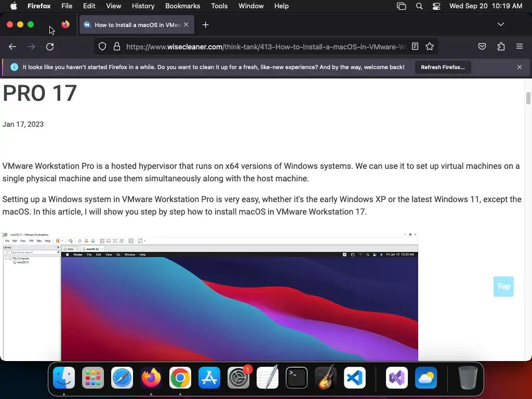Open the weather cloud app in dock
Image resolution: width=532 pixels, height=399 pixels.
tap(426, 378)
